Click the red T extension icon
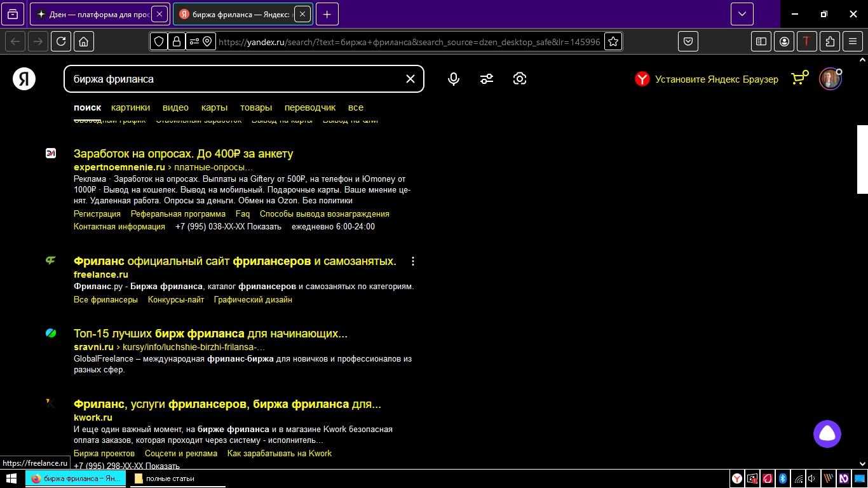Viewport: 868px width, 488px height. tap(807, 41)
